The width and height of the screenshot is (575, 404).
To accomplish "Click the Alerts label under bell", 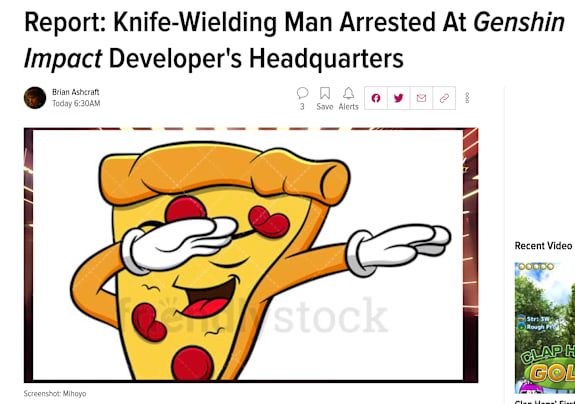I will point(348,107).
